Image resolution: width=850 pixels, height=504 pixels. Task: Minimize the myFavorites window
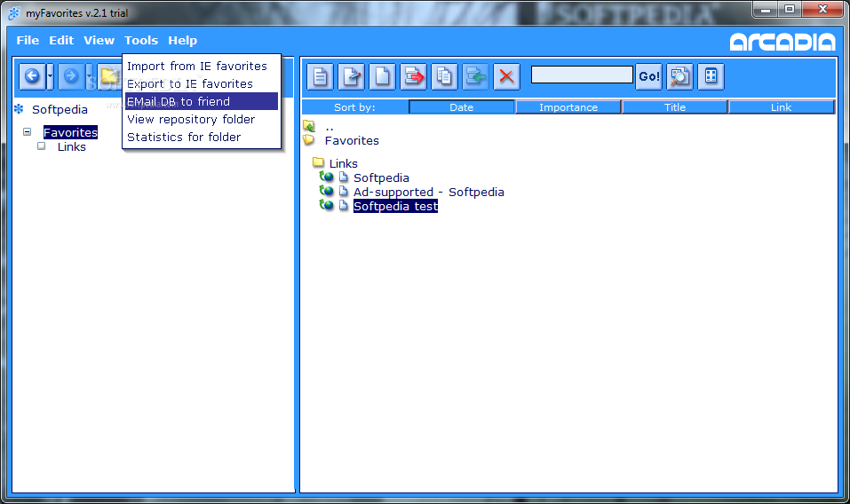766,9
